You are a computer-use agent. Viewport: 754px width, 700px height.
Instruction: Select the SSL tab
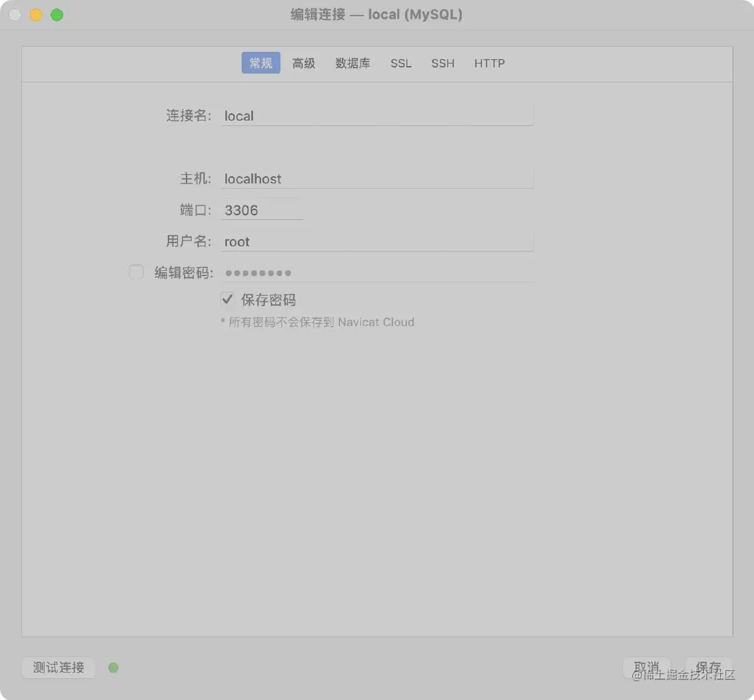coord(400,63)
